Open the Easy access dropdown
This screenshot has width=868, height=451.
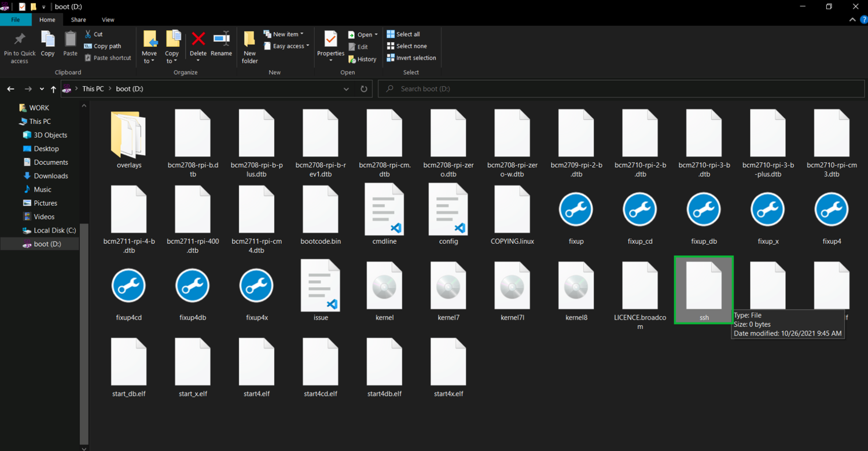tap(288, 46)
